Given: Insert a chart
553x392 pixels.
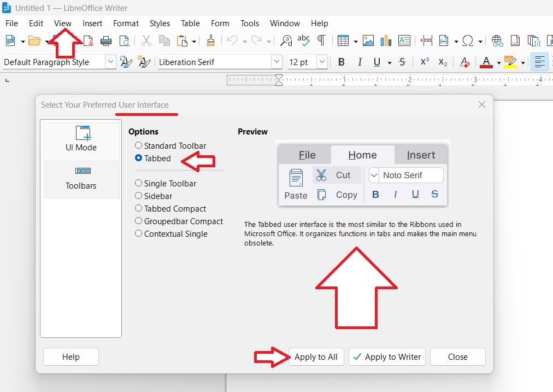Looking at the screenshot, I should point(386,40).
